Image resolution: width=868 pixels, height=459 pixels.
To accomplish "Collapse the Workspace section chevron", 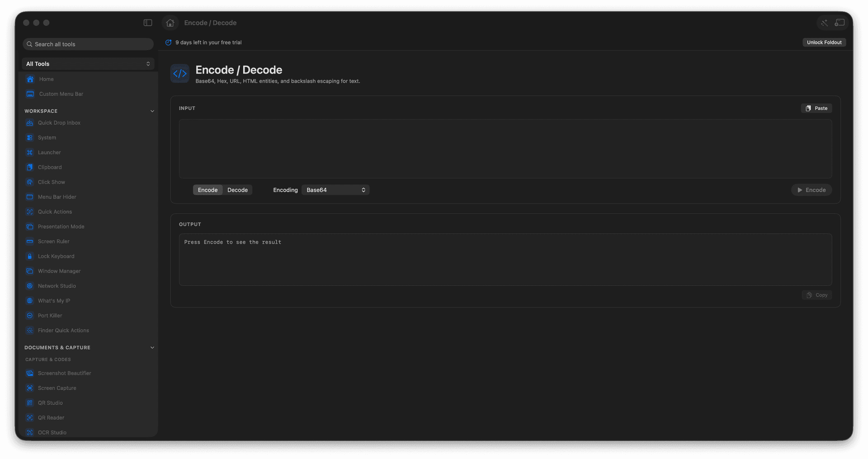I will (x=152, y=111).
